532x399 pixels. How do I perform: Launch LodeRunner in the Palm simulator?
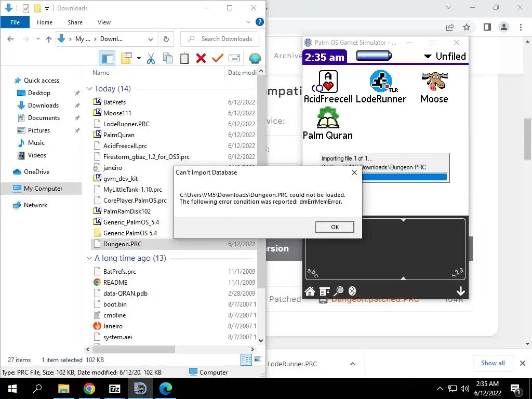(381, 87)
